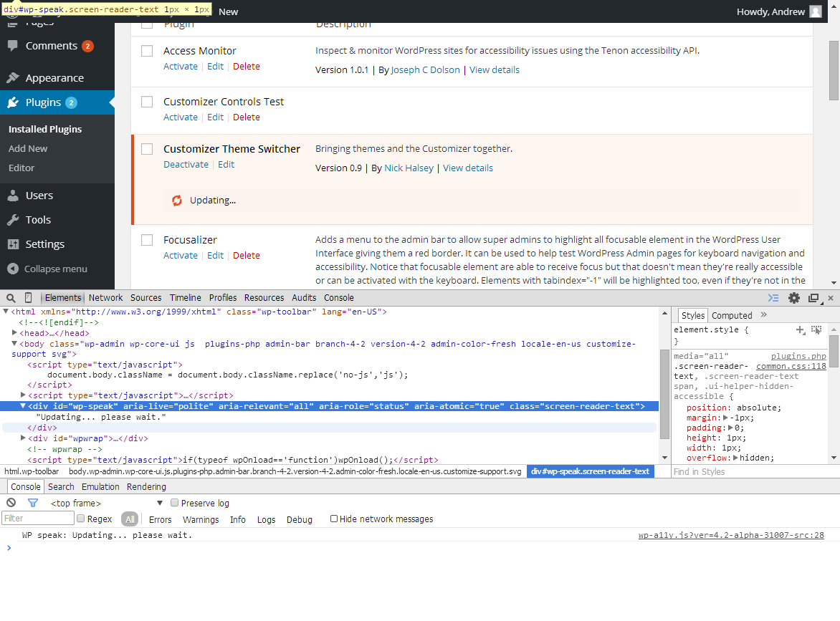Screen dimensions: 840x621
Task: Click the Plugins update count badge
Action: [71, 103]
